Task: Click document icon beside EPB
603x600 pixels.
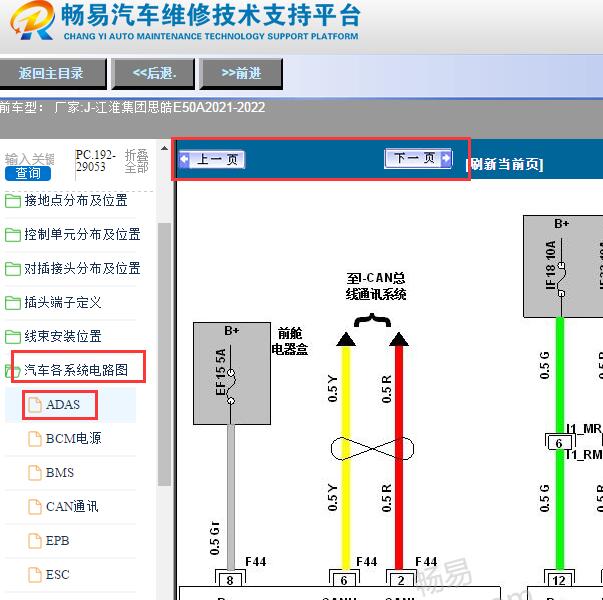Action: tap(35, 540)
